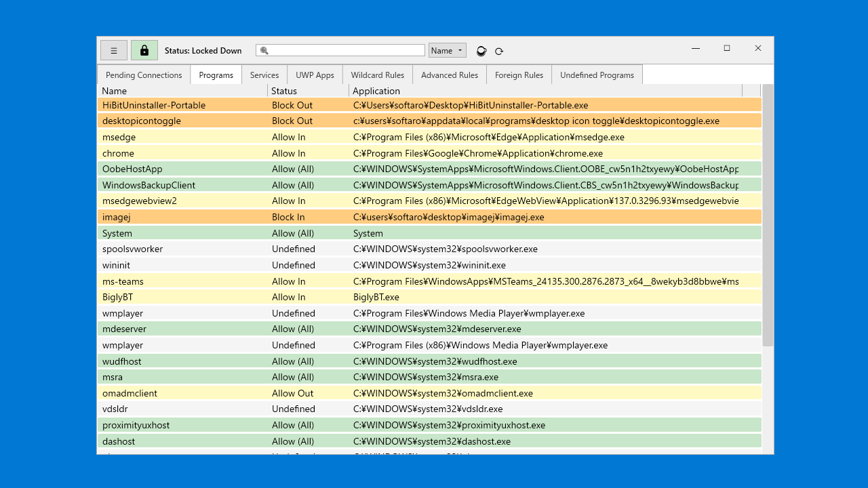Maximize the firewall window
This screenshot has width=868, height=488.
(727, 48)
